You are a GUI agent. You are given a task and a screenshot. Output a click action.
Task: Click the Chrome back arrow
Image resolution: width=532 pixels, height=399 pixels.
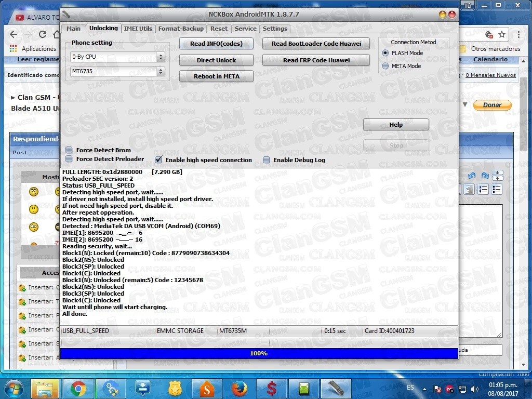tap(13, 34)
